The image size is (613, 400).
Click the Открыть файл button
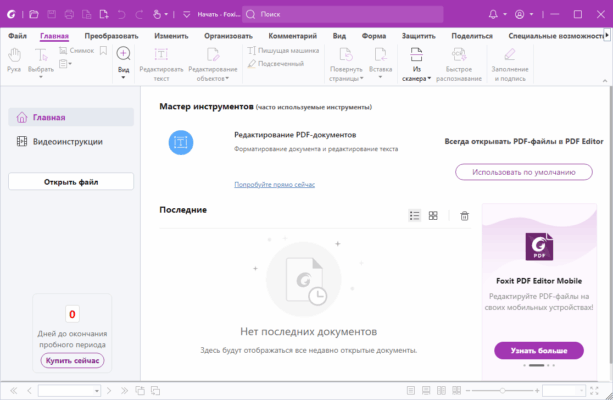pos(71,182)
